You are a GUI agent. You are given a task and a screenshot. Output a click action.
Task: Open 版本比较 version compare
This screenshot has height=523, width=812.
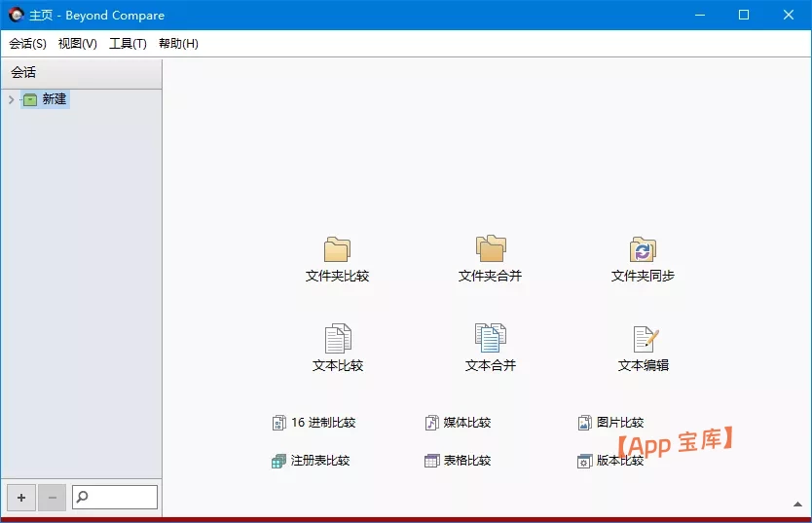(x=610, y=461)
